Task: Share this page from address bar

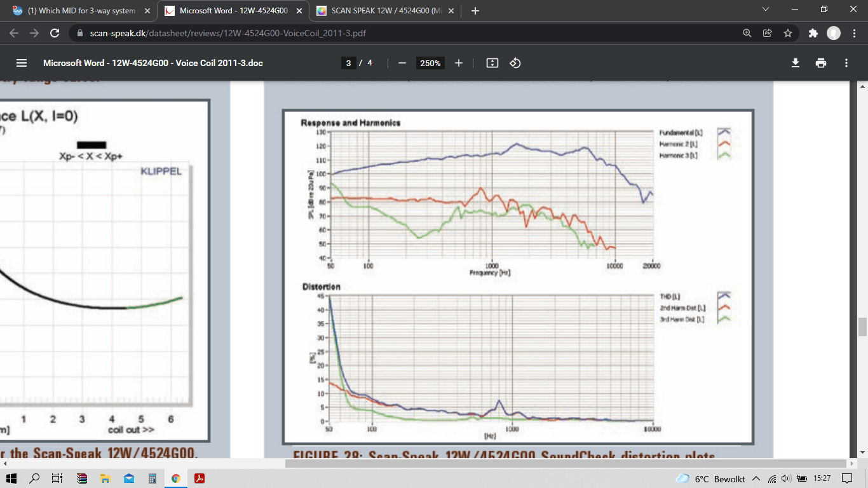Action: pos(768,33)
